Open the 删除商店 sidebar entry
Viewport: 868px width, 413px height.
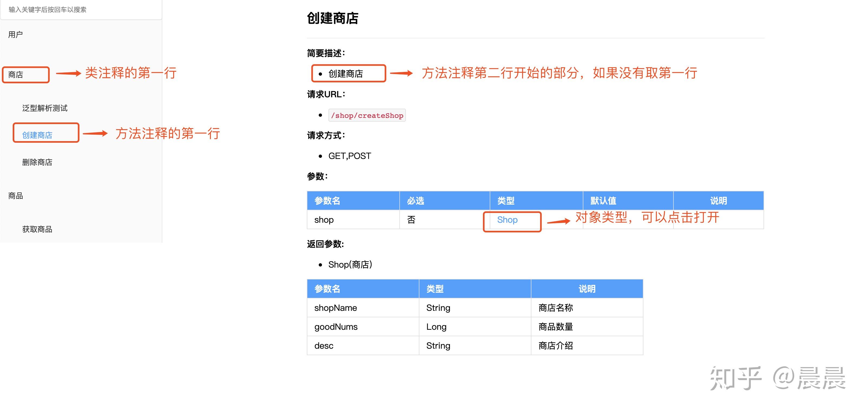click(x=37, y=162)
